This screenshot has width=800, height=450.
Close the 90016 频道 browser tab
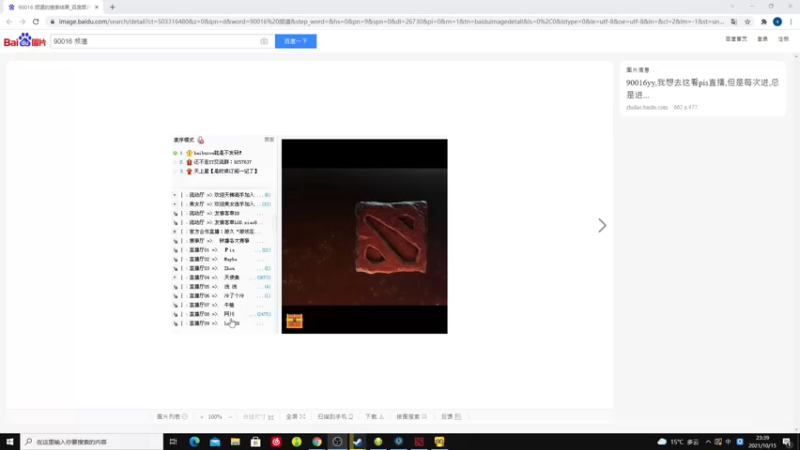pyautogui.click(x=96, y=7)
